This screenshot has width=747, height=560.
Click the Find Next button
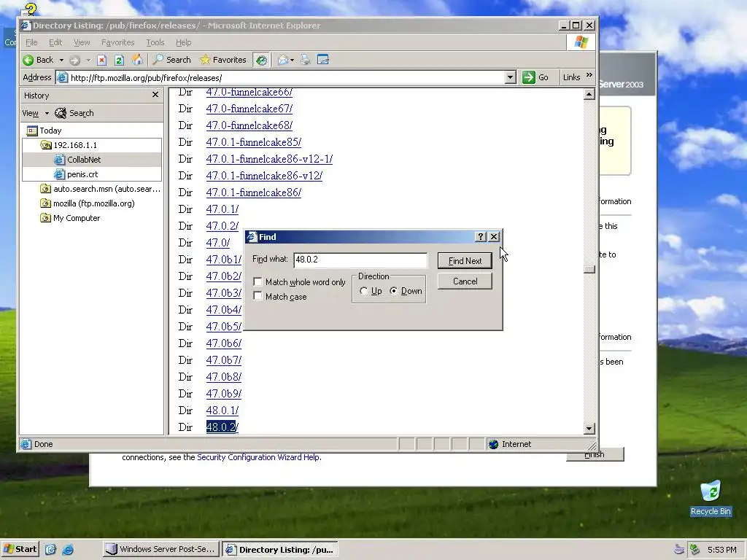(465, 261)
